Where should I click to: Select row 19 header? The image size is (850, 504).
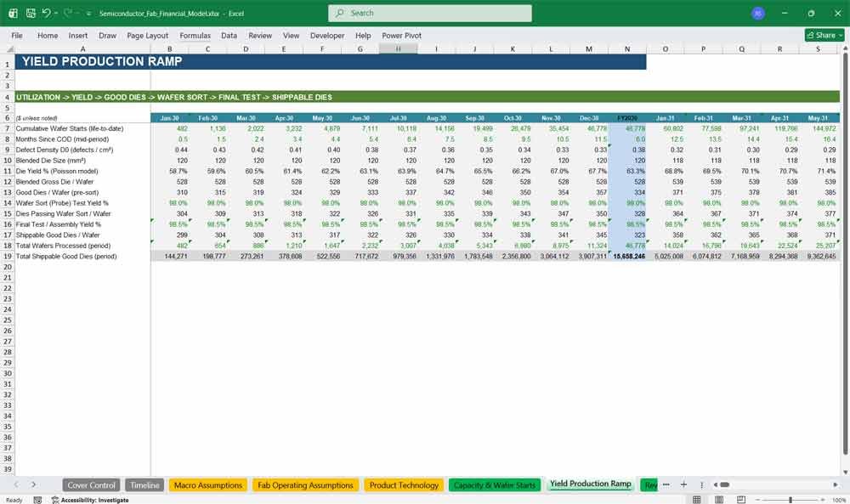(x=8, y=257)
